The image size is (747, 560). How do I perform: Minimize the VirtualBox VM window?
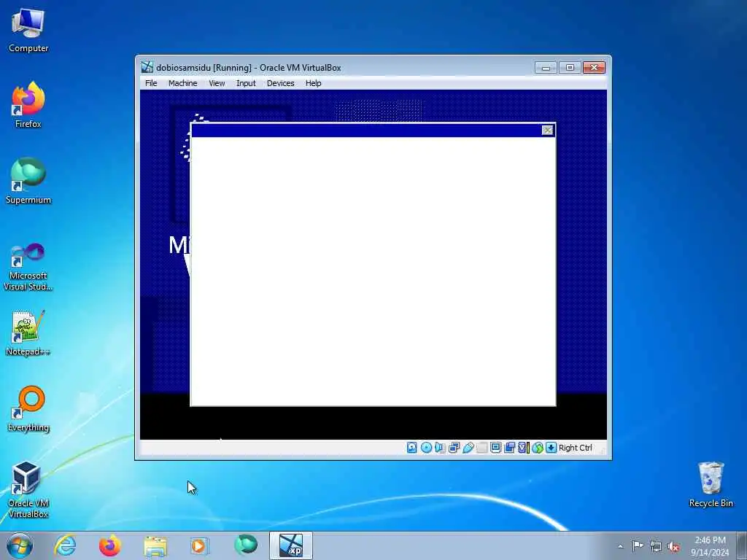coord(546,68)
